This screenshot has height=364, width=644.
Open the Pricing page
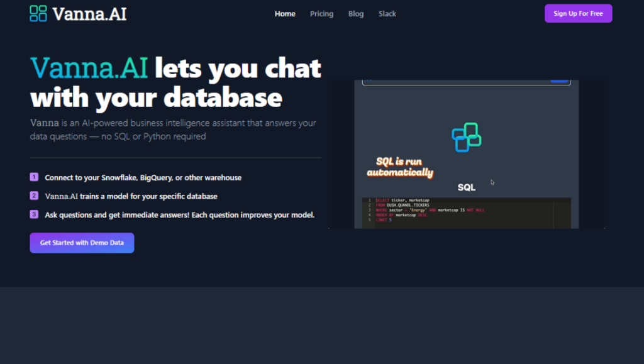click(321, 13)
